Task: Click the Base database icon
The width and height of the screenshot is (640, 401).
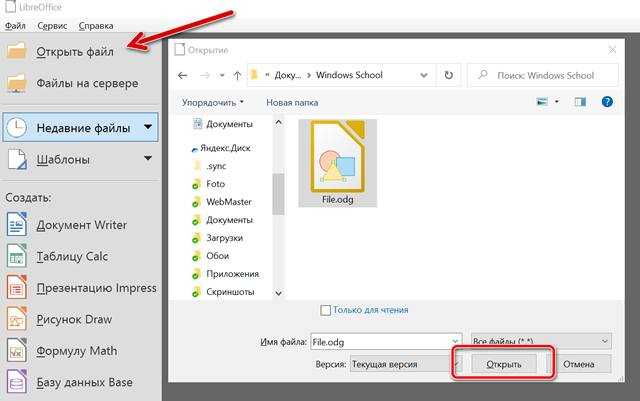Action: [x=16, y=381]
